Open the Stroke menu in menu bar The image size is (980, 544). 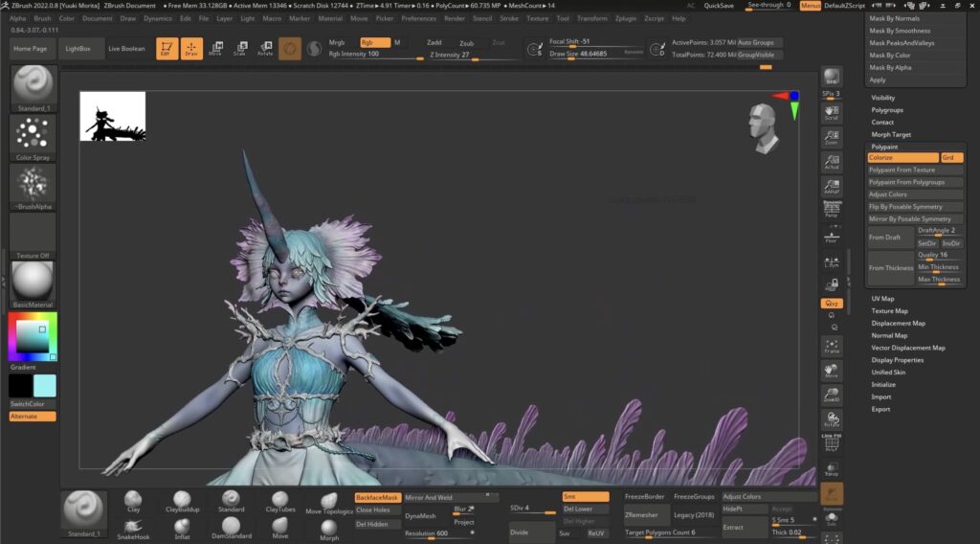[x=509, y=18]
